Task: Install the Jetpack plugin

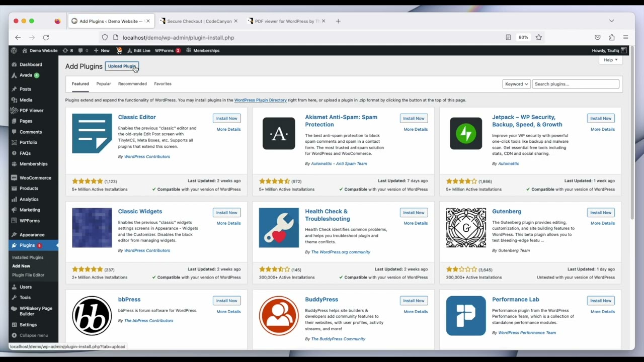Action: [601, 118]
